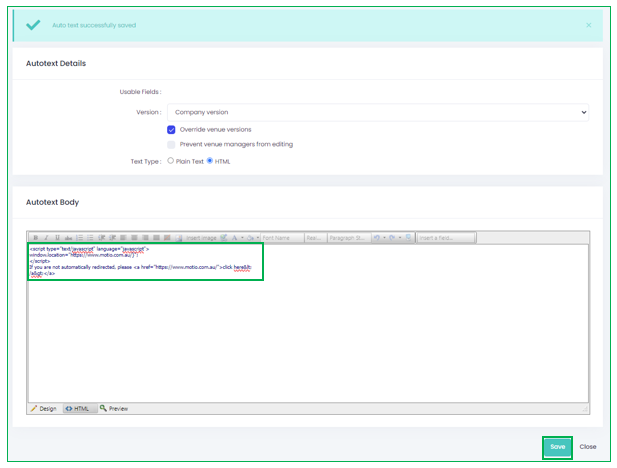Toggle underline formatting in editor toolbar
The image size is (617, 468).
(x=57, y=238)
